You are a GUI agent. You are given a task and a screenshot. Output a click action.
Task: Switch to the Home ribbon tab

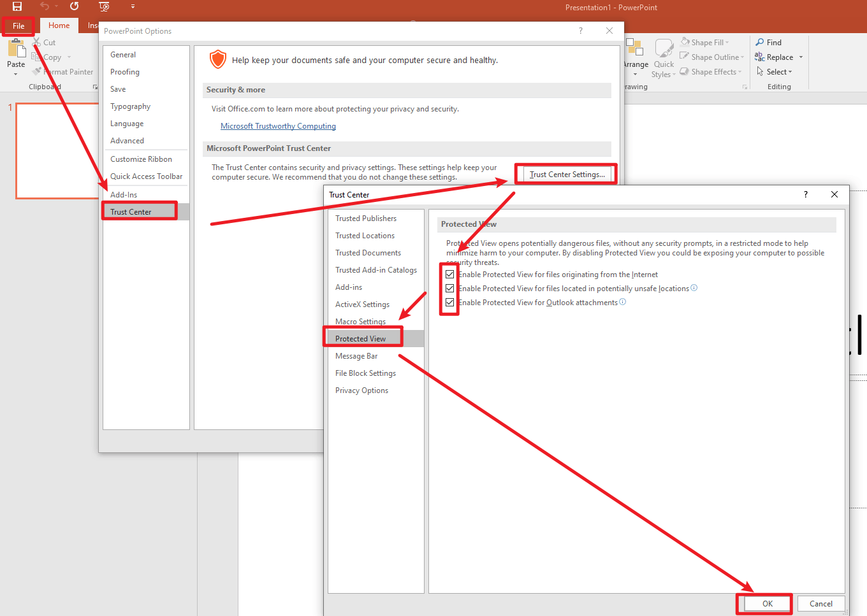[x=59, y=25]
